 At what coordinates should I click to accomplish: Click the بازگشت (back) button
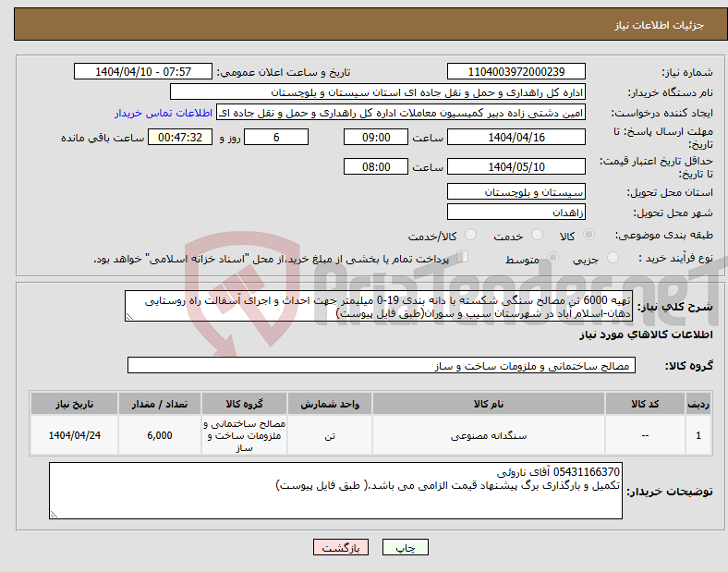(341, 547)
